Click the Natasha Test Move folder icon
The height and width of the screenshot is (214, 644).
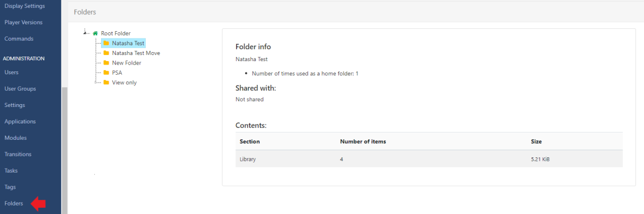click(x=106, y=53)
